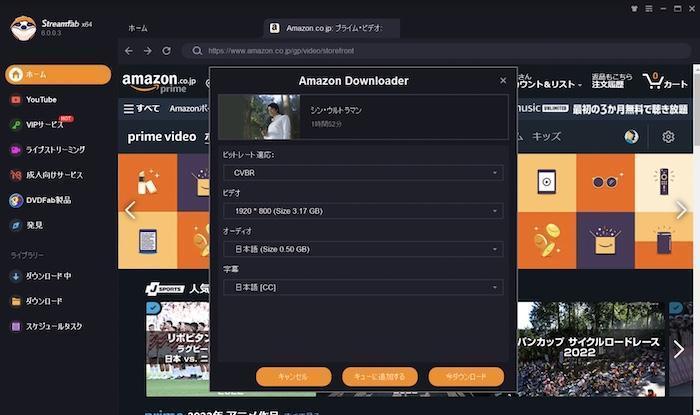Click the キューに追加する button
Screen dimensions: 700x415
click(380, 377)
